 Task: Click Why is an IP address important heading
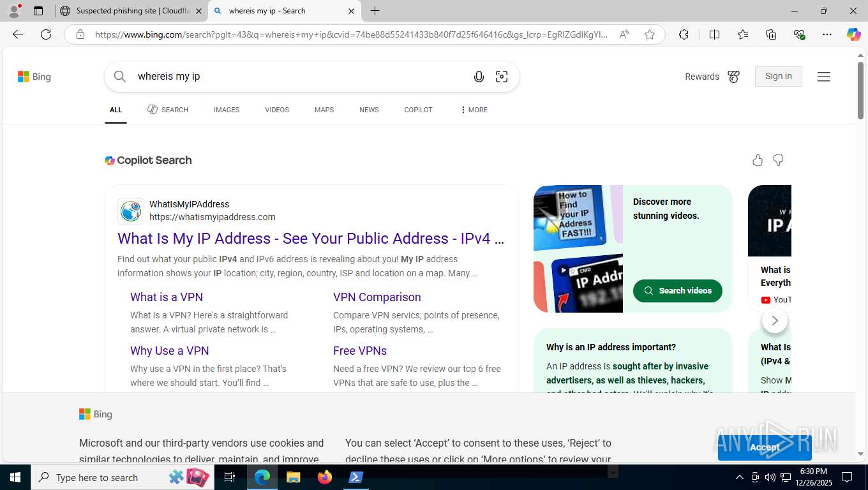tap(611, 347)
